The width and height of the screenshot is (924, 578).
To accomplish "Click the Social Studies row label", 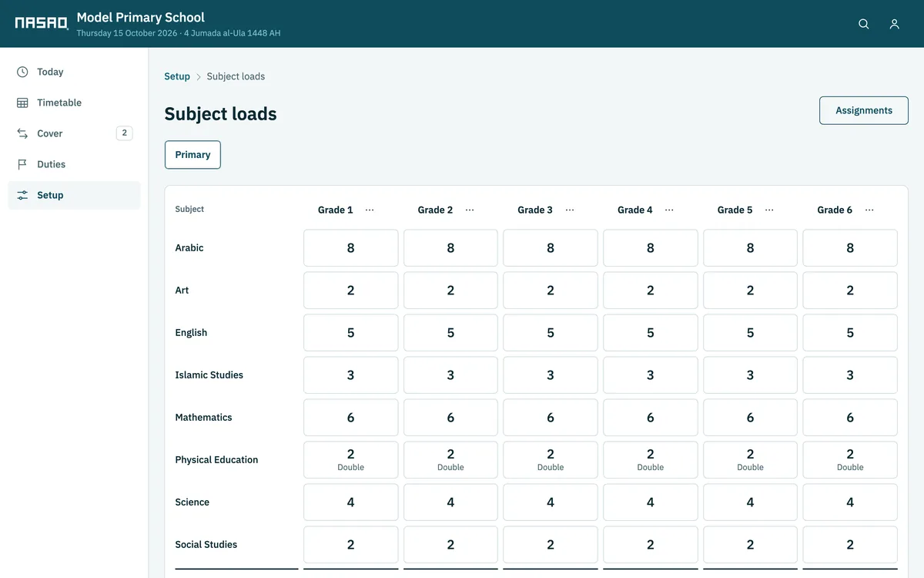I will click(x=206, y=545).
